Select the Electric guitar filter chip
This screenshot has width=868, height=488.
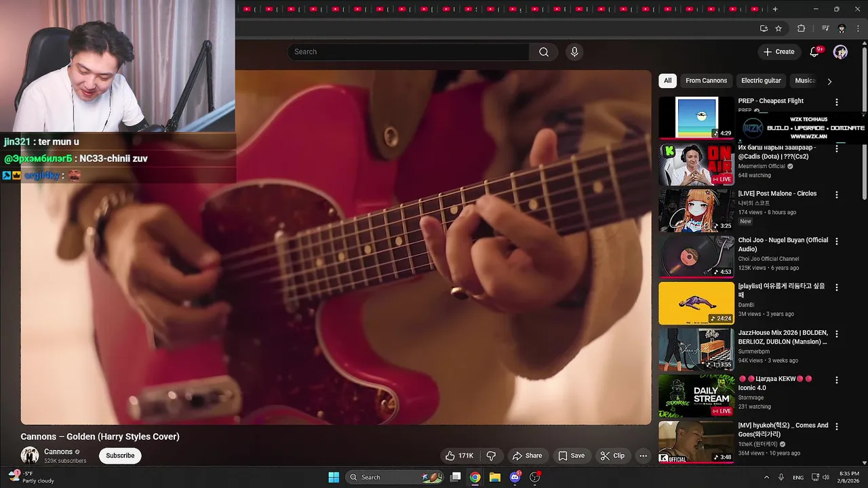pos(761,81)
